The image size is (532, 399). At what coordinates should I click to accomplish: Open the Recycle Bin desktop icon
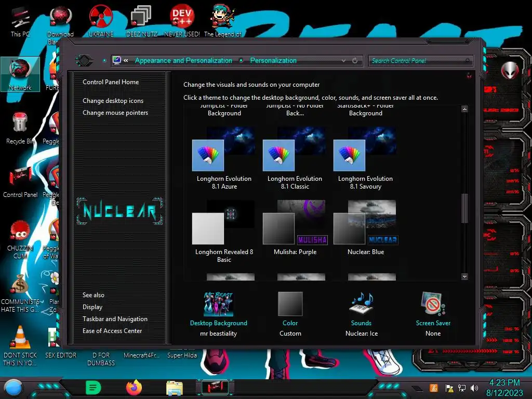click(20, 129)
